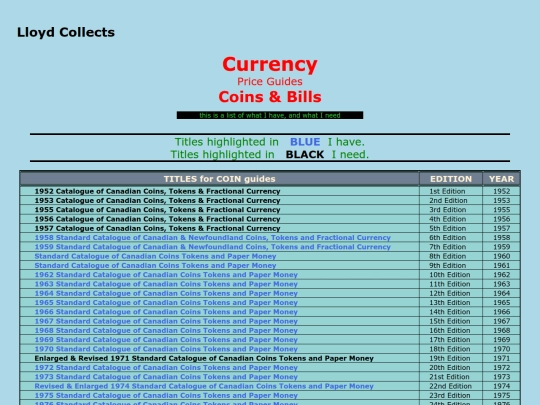Click the 'Price Guides' subheading
Viewport: 540px width, 405px height.
point(270,82)
